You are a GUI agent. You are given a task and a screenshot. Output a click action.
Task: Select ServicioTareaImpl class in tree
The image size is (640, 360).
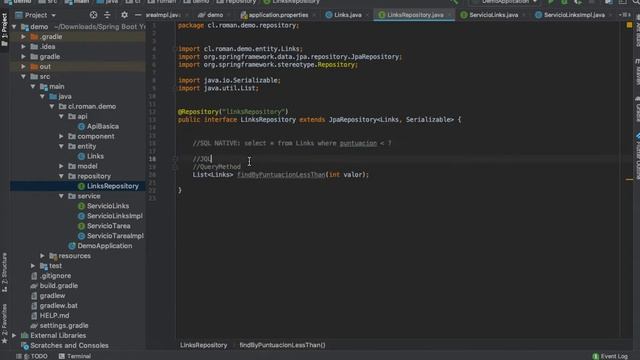pyautogui.click(x=111, y=236)
